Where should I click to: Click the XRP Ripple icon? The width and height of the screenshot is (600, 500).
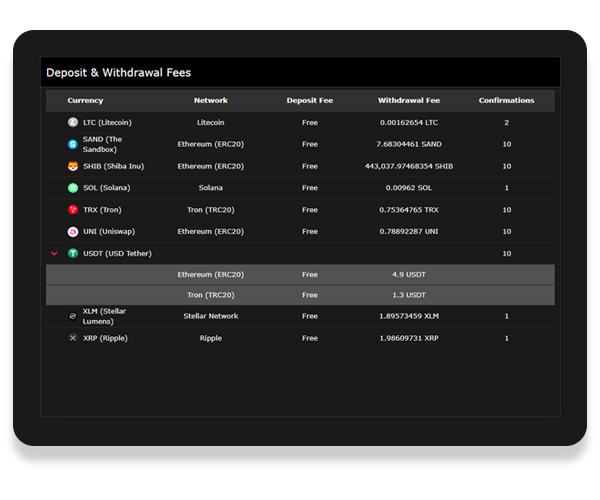[x=73, y=338]
